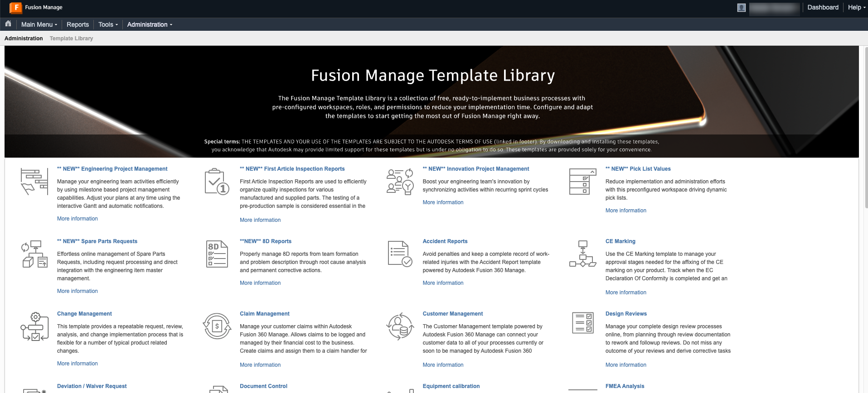More information for Accident Reports
Viewport: 868px width, 393px height.
coord(443,283)
